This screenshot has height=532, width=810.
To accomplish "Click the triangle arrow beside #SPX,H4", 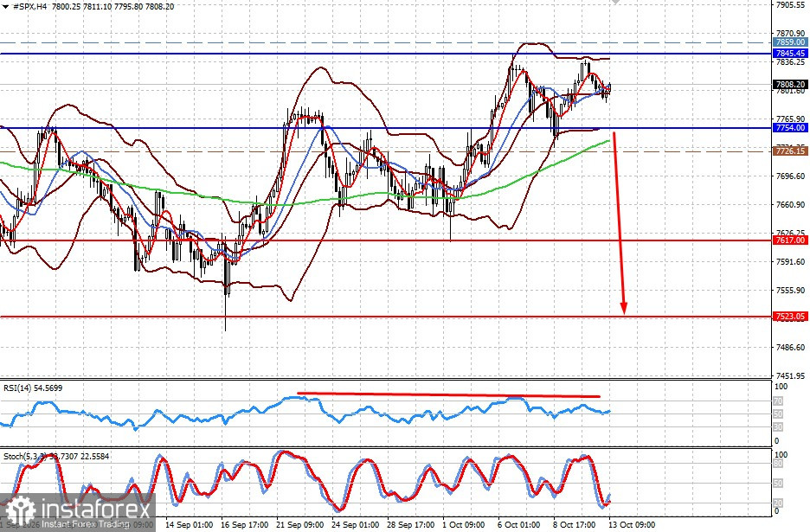I will click(4, 7).
